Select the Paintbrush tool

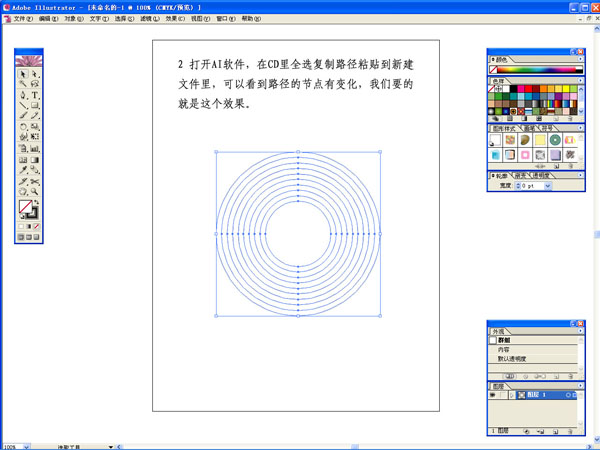click(x=23, y=116)
